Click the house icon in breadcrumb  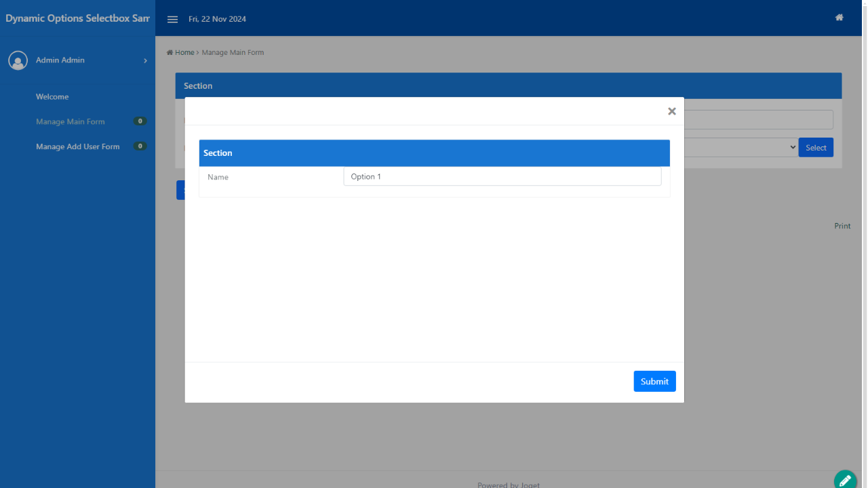pyautogui.click(x=170, y=52)
